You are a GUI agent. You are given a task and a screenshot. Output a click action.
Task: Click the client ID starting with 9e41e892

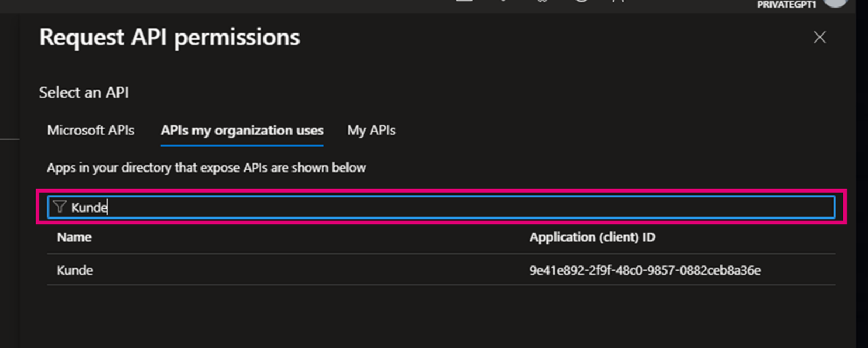[x=645, y=270]
